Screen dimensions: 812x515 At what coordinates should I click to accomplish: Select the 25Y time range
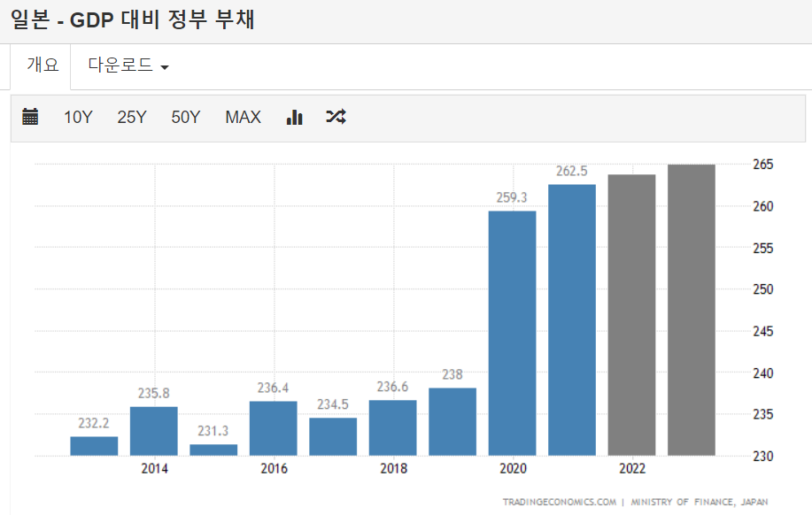[132, 117]
